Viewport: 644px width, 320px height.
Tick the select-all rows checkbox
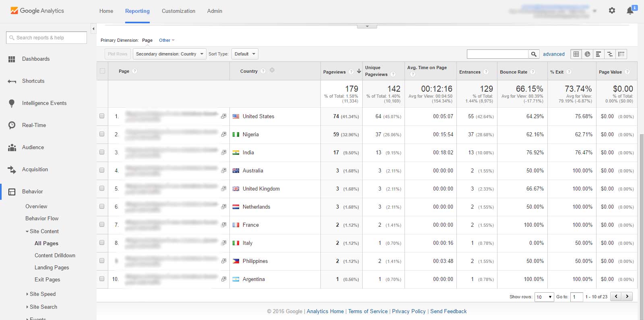(102, 71)
